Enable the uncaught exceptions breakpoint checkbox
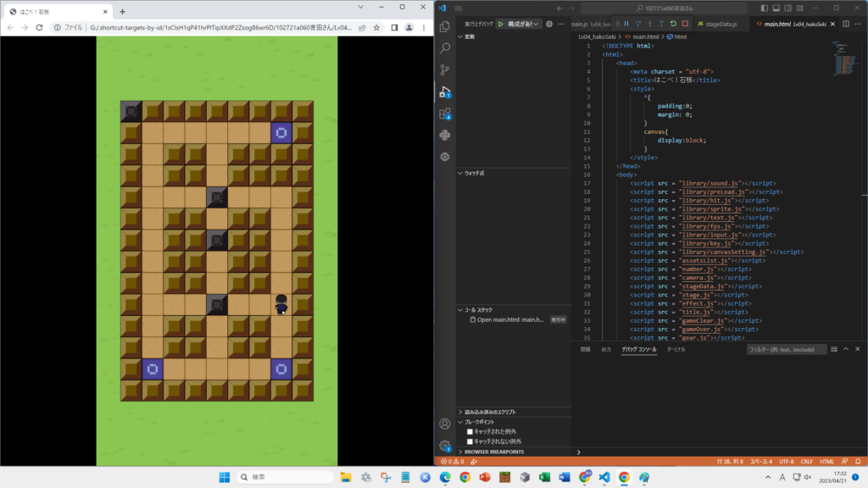 [470, 441]
